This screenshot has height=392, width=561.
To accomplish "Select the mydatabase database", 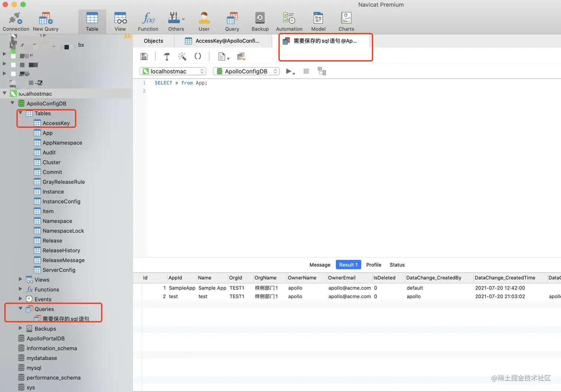I will [42, 358].
